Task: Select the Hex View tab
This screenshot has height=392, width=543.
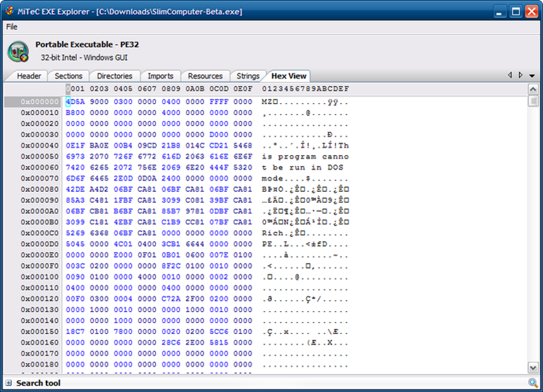Action: click(x=289, y=76)
